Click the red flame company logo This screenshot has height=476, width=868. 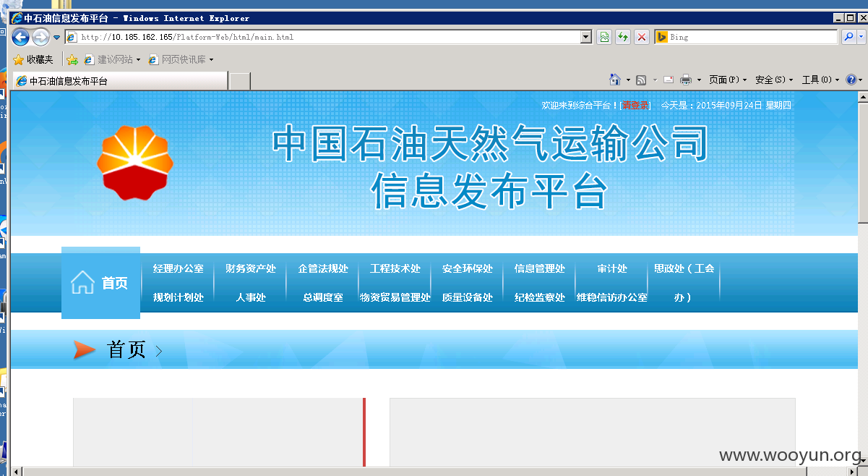(x=135, y=163)
